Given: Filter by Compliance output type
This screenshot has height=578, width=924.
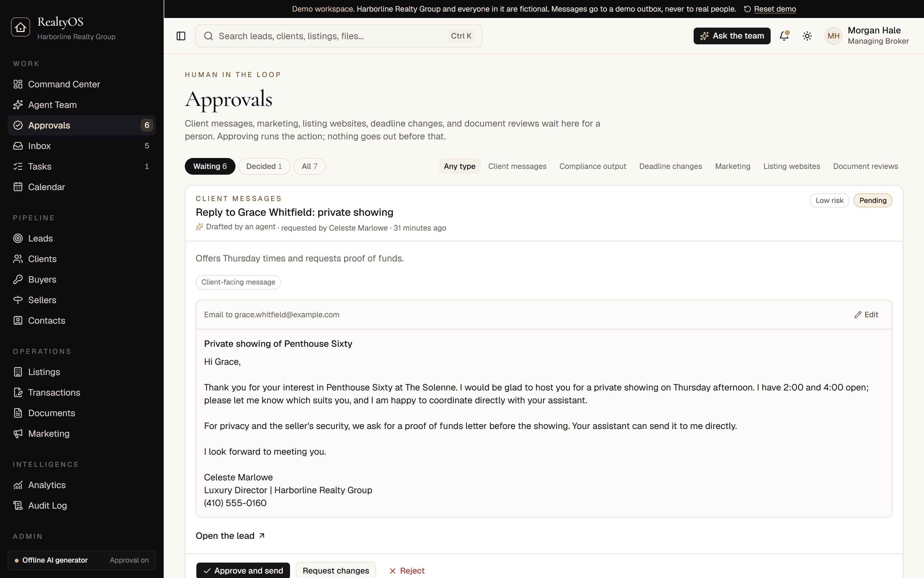Looking at the screenshot, I should click(593, 166).
